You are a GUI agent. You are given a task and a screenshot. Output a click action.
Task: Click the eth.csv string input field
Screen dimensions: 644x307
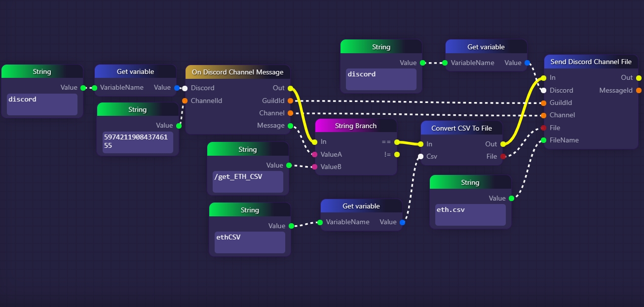click(x=470, y=215)
